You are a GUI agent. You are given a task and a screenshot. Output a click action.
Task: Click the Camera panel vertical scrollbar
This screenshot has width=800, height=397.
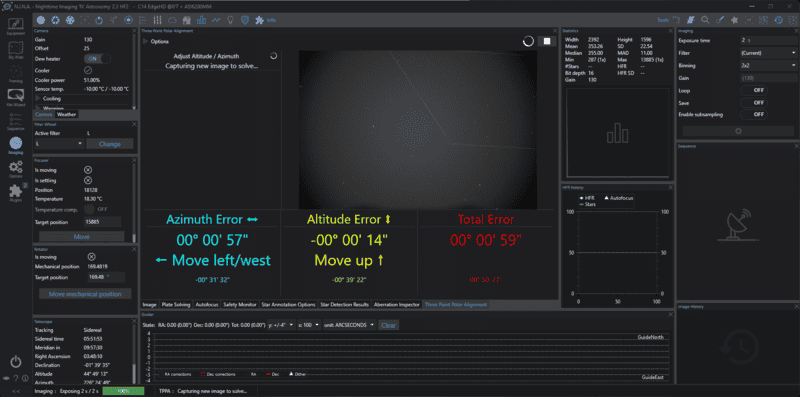tap(134, 71)
